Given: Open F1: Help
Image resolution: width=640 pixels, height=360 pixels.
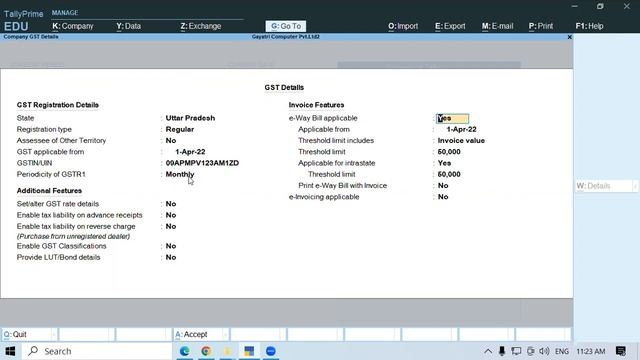Looking at the screenshot, I should tap(589, 26).
